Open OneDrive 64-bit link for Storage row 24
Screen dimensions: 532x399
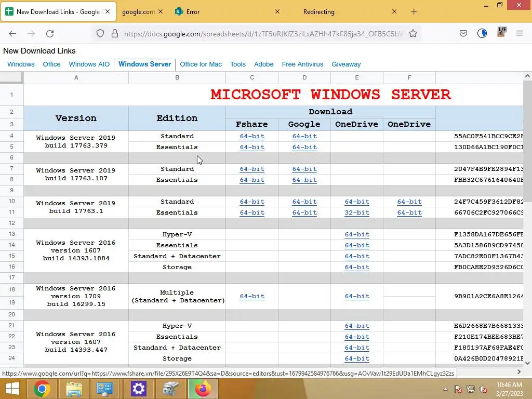pos(357,358)
